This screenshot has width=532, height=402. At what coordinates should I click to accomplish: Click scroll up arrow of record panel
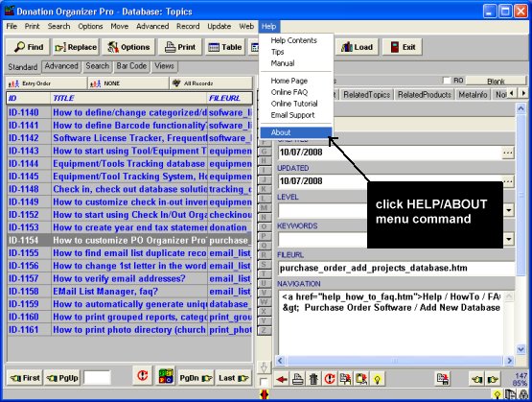click(520, 108)
